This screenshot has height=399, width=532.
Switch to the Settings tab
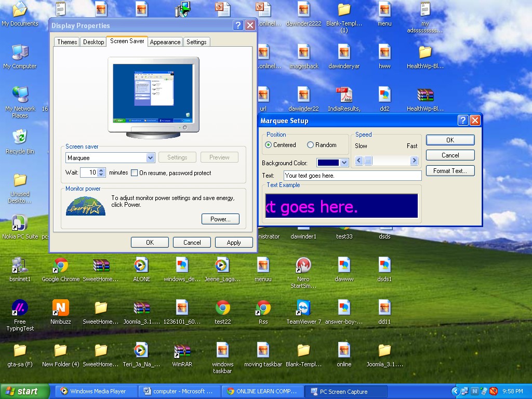pos(196,42)
